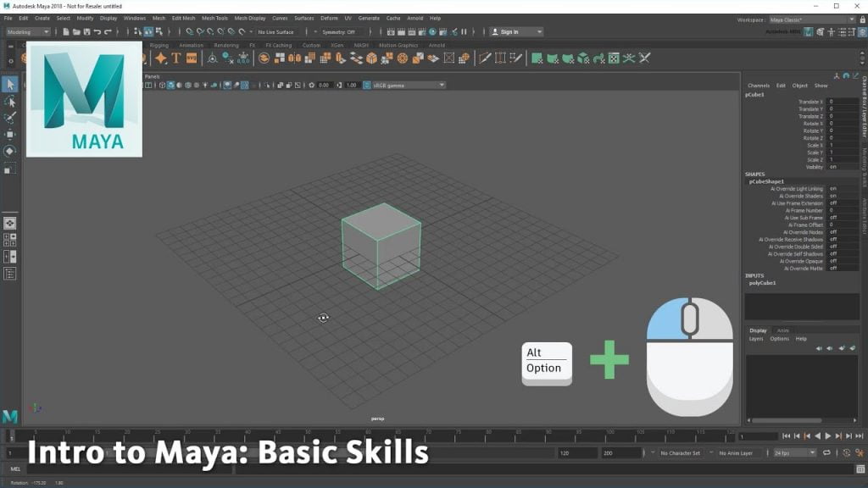The image size is (868, 488).
Task: Click the Translate X value field
Action: 843,102
